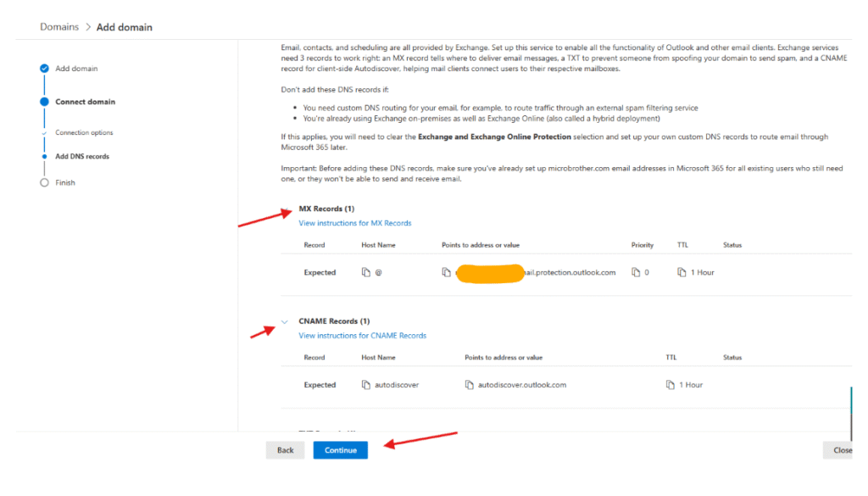Copy the autodiscover.outlook.com address

click(x=469, y=385)
